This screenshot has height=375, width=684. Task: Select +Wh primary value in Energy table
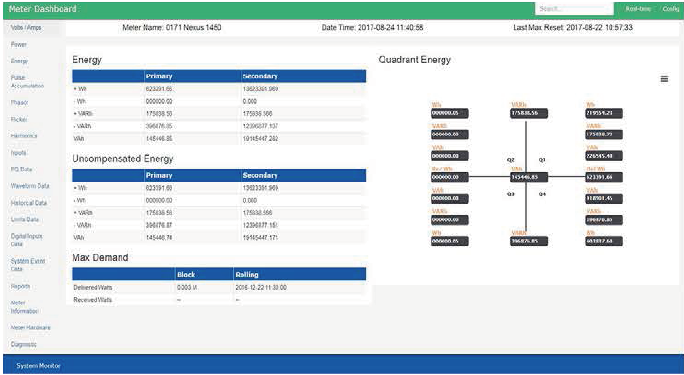point(159,89)
